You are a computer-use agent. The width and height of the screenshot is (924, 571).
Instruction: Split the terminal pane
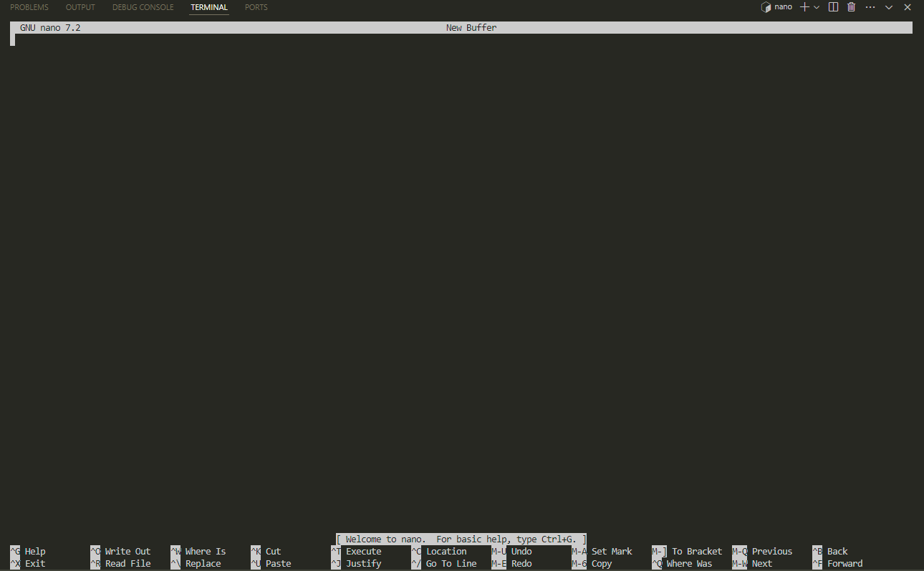point(833,7)
